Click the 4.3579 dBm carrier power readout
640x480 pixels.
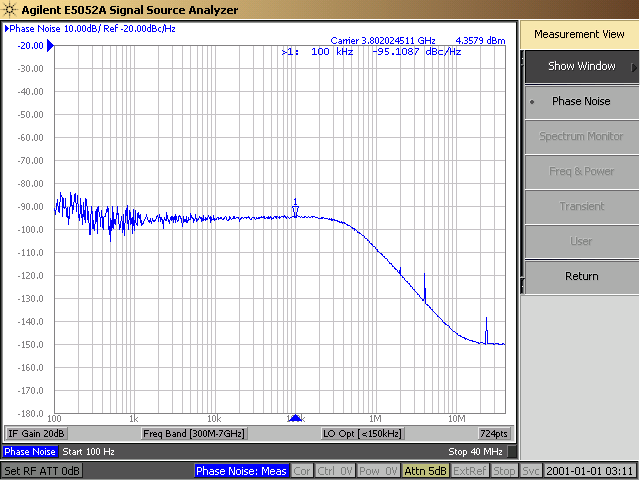[x=480, y=40]
